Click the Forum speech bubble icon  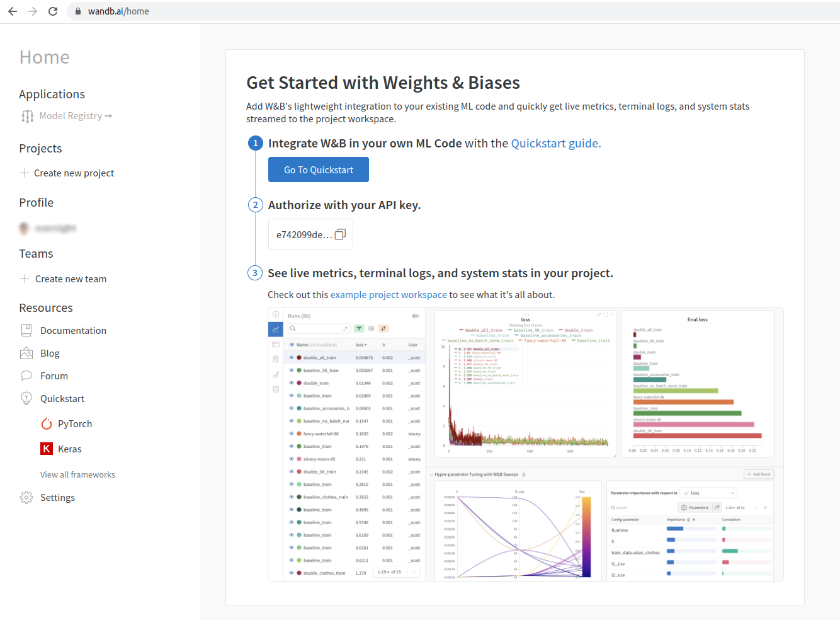coord(26,376)
